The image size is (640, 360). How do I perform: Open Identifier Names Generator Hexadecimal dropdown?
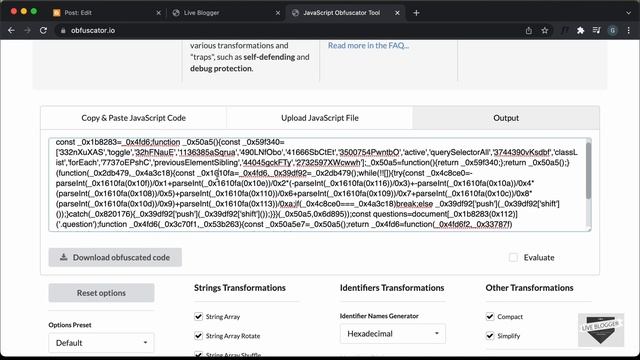393,334
